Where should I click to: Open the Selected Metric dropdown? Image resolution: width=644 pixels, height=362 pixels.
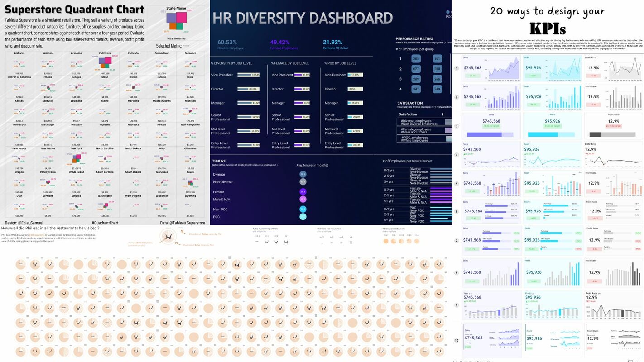(x=186, y=46)
